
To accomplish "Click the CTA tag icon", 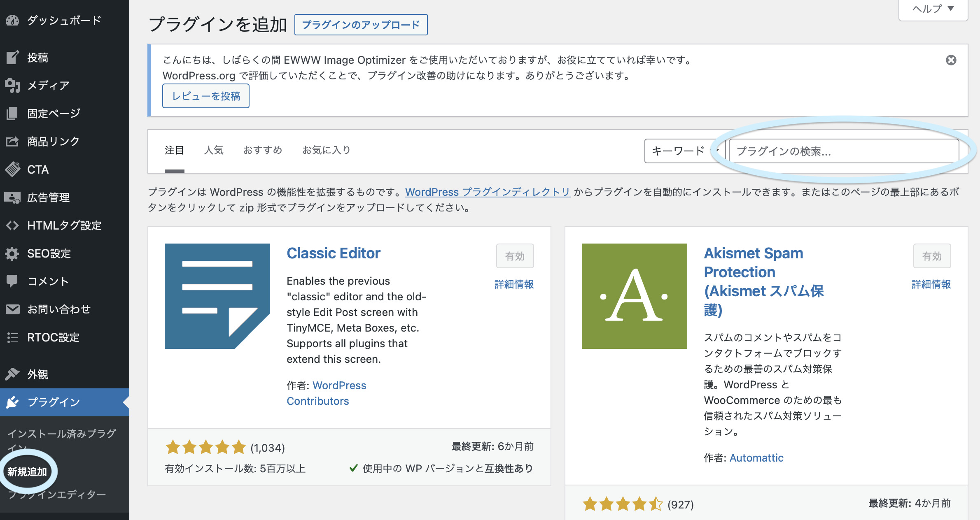I will (12, 169).
